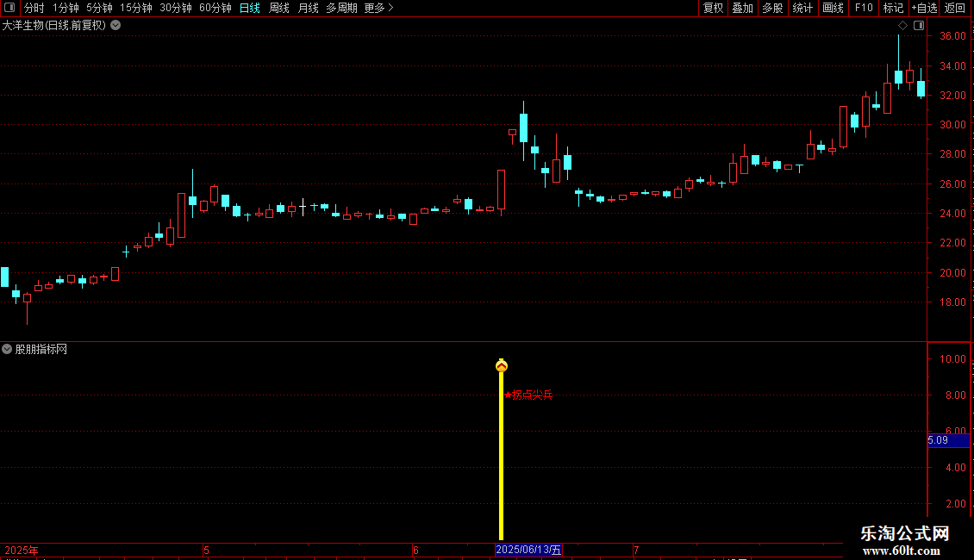This screenshot has height=560, width=974.
Task: Switch to 月线 monthly chart
Action: (x=308, y=8)
